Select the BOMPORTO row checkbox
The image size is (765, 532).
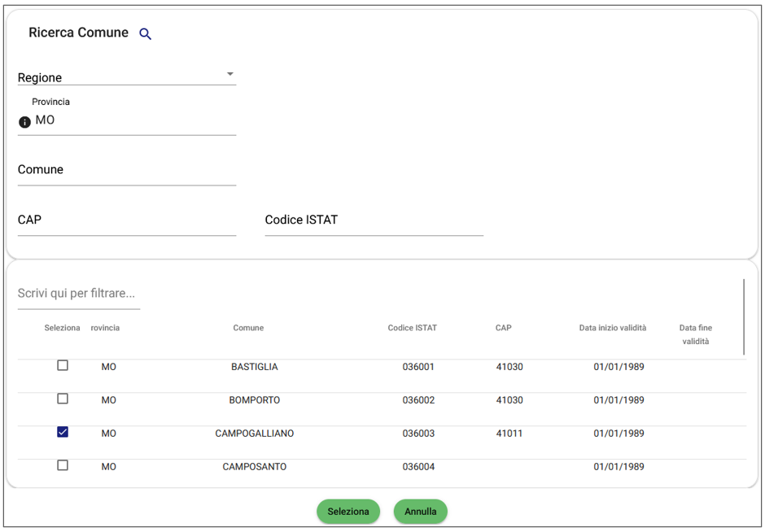click(x=63, y=399)
